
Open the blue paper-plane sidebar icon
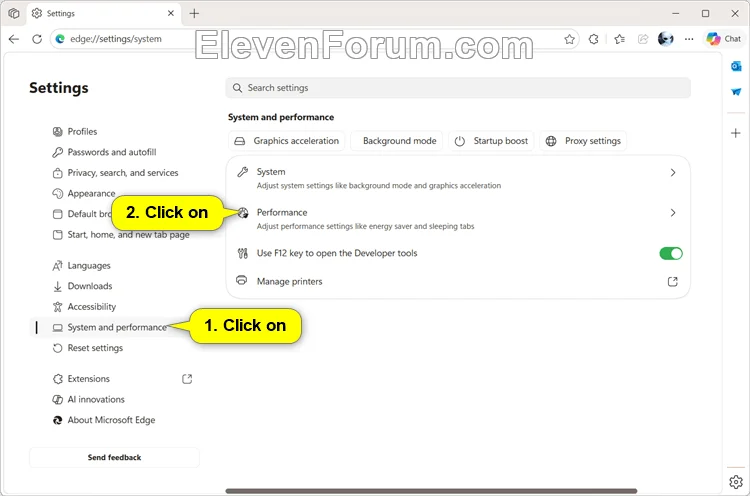[x=736, y=91]
